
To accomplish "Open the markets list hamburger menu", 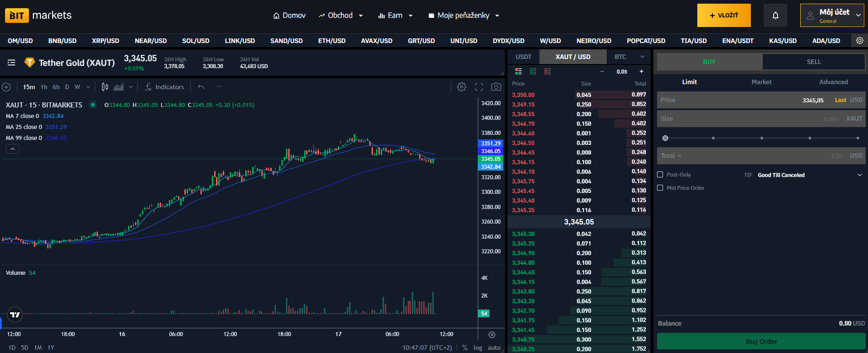I will (x=11, y=63).
